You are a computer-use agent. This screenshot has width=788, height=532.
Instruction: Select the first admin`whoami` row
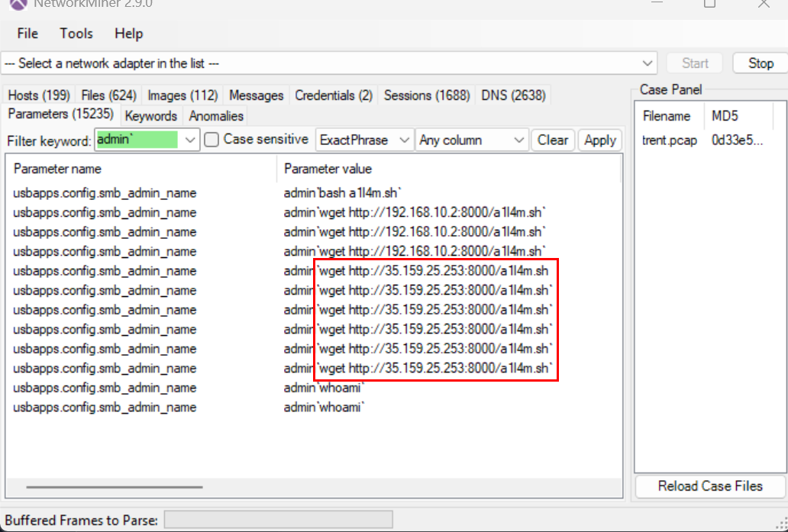pyautogui.click(x=314, y=388)
